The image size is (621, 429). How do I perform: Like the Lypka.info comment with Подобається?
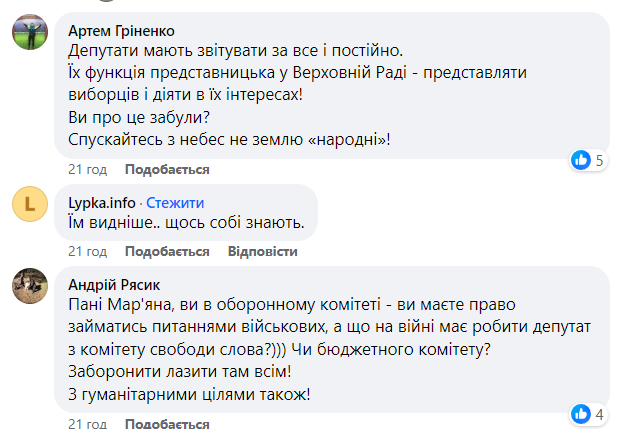(167, 250)
